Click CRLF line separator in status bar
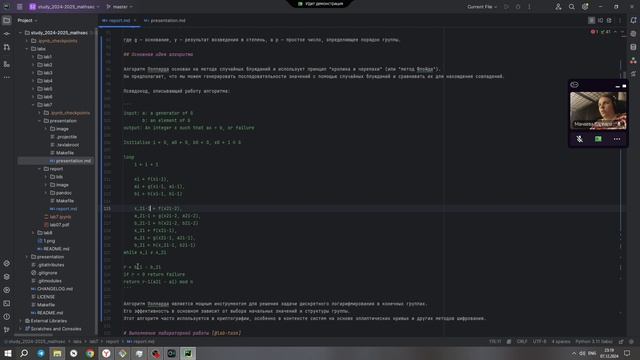Image resolution: width=640 pixels, height=360 pixels. [522, 341]
